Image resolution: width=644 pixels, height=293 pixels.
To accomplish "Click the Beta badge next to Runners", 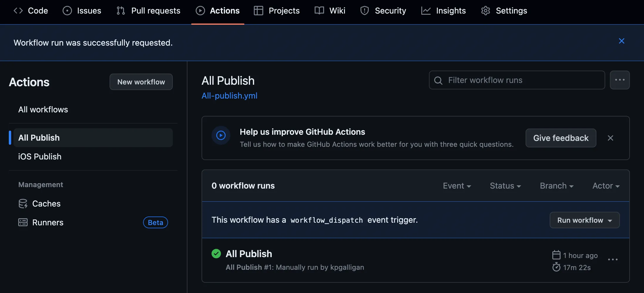I will pos(155,222).
